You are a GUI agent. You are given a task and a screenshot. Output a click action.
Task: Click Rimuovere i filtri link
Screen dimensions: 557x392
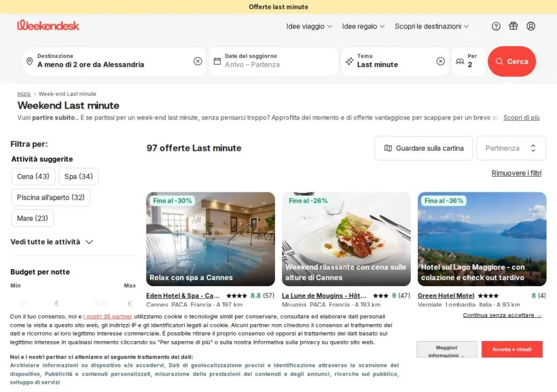pos(516,173)
